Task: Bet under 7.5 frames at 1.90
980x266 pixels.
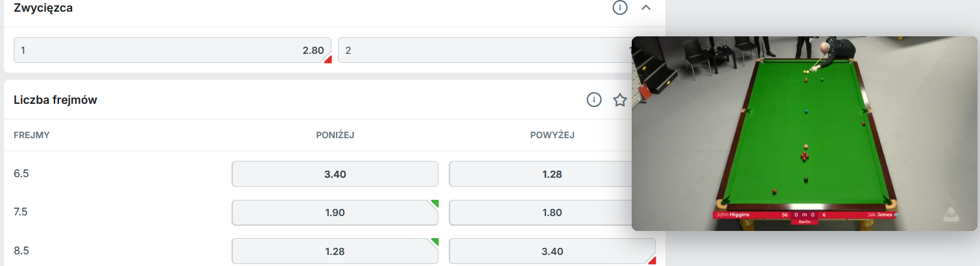Action: click(x=335, y=212)
